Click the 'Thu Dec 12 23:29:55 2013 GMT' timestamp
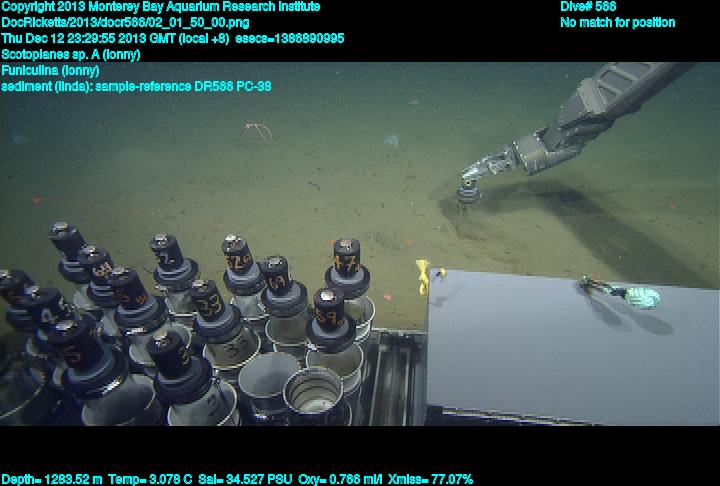720x486 pixels. coord(115,39)
